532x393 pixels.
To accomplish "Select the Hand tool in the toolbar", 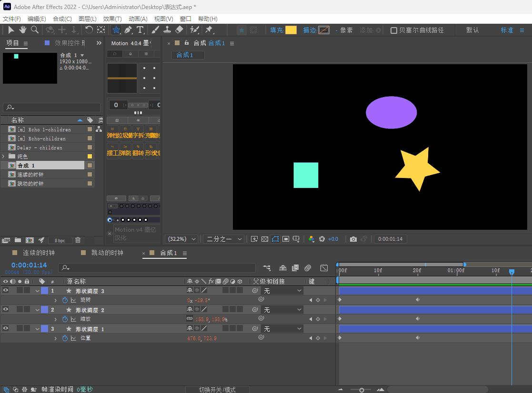I will [23, 30].
